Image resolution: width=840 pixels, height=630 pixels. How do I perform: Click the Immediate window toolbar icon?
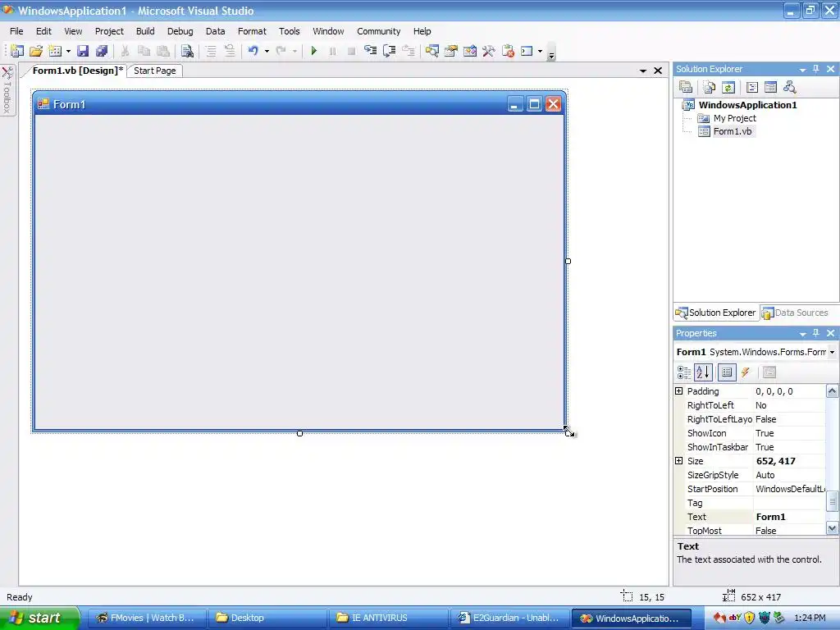coord(527,51)
